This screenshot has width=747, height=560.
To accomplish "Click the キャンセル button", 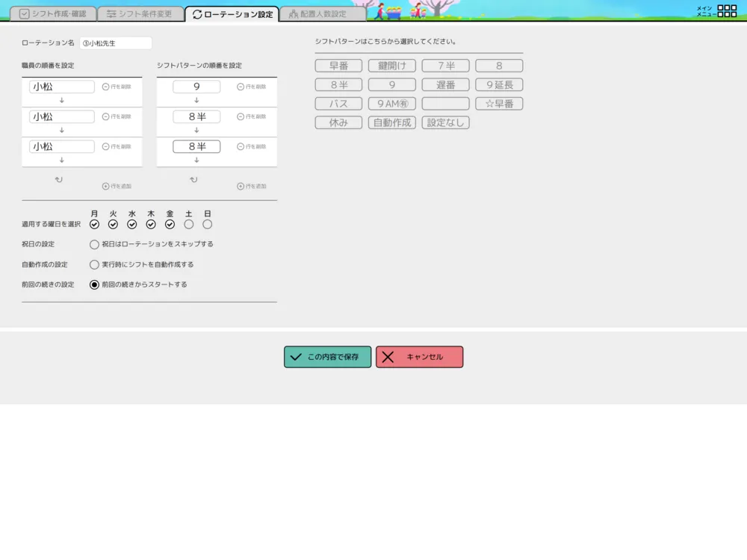I will (x=419, y=357).
